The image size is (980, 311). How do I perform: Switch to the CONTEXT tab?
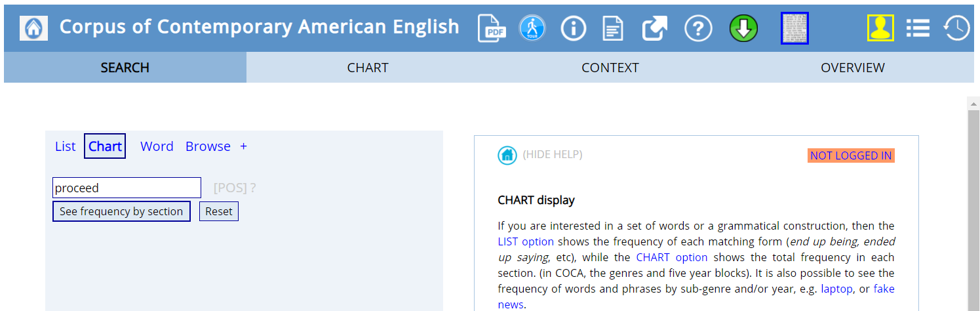tap(610, 68)
